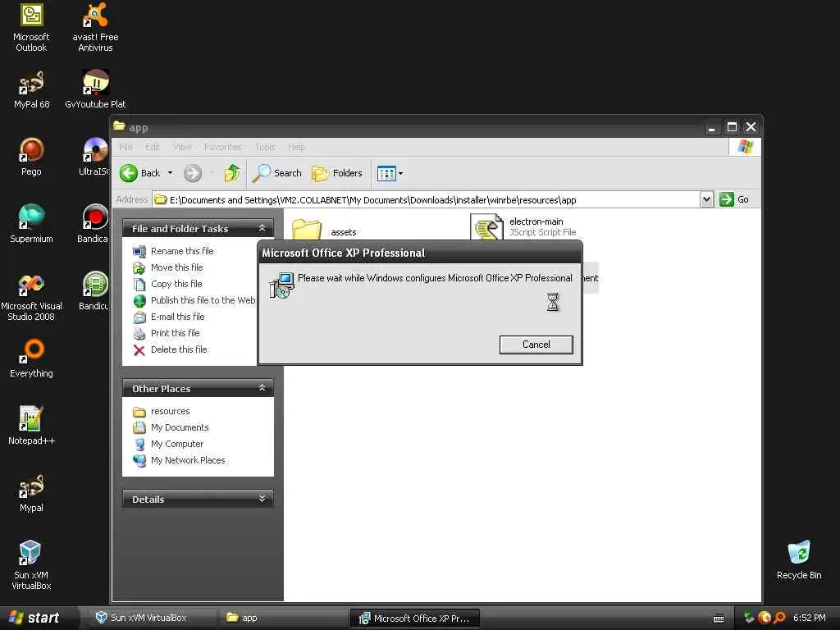Click Rename this file
This screenshot has height=630, width=840.
(x=173, y=251)
